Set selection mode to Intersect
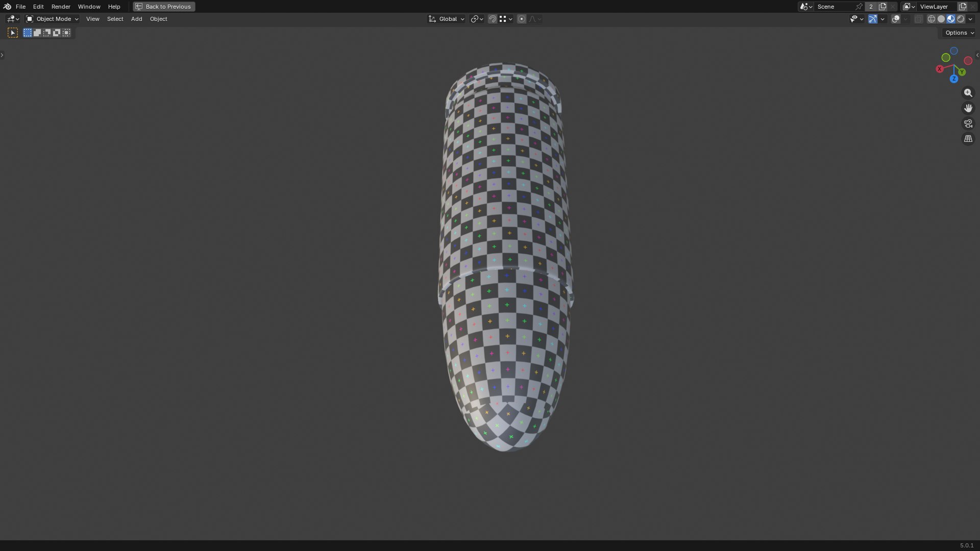The image size is (980, 551). click(x=66, y=33)
